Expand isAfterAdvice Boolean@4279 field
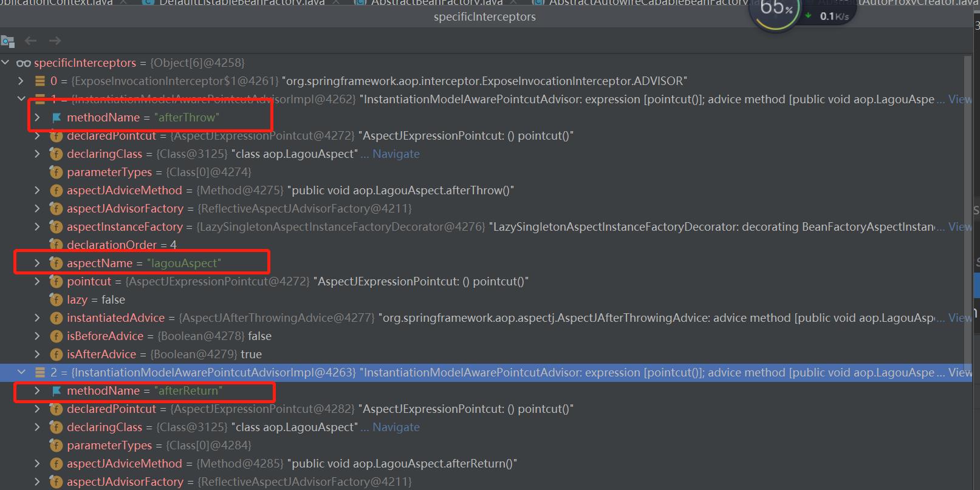Screen dimensions: 980x490 coord(37,354)
